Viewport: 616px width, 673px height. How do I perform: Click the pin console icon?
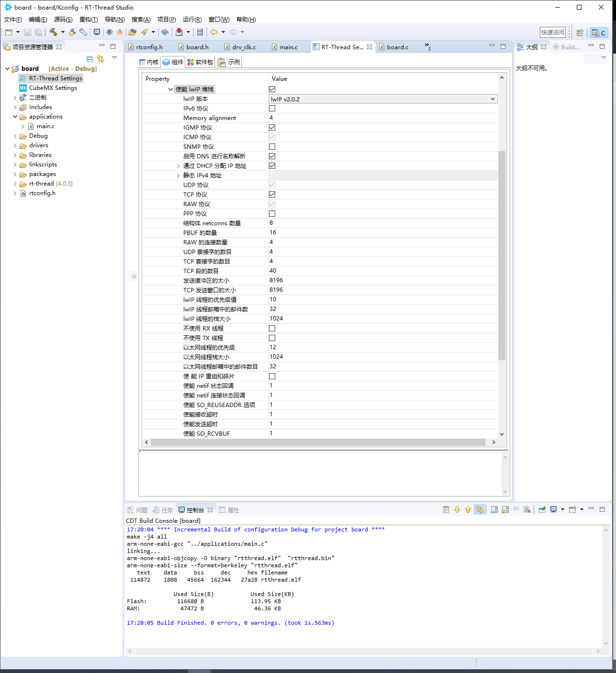542,509
